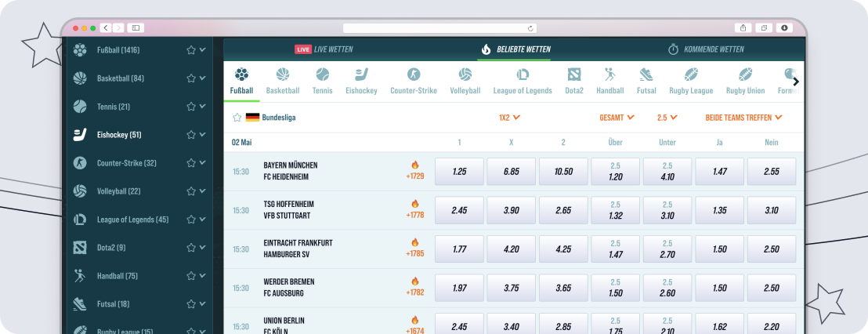Image resolution: width=868 pixels, height=334 pixels.
Task: Favorite Volleyball with its star
Action: [x=191, y=191]
